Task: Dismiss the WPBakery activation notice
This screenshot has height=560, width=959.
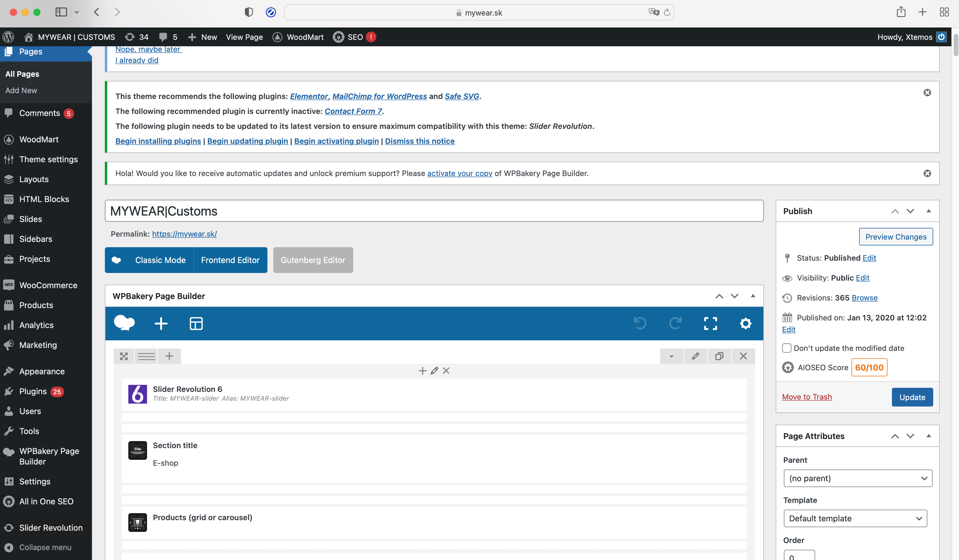Action: pos(927,173)
